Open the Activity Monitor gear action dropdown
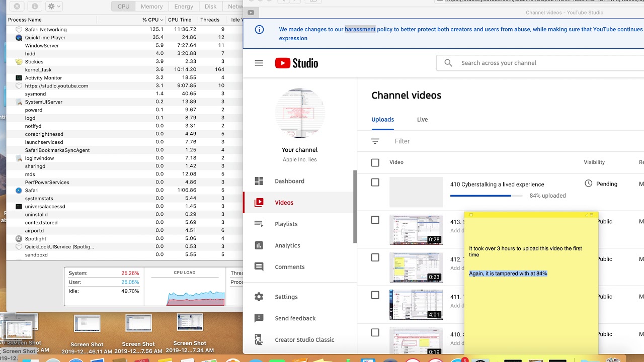Viewport: 644px width, 362px height. (x=53, y=7)
